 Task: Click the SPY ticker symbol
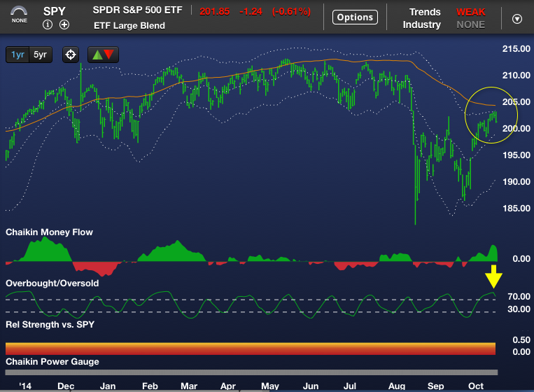click(54, 11)
